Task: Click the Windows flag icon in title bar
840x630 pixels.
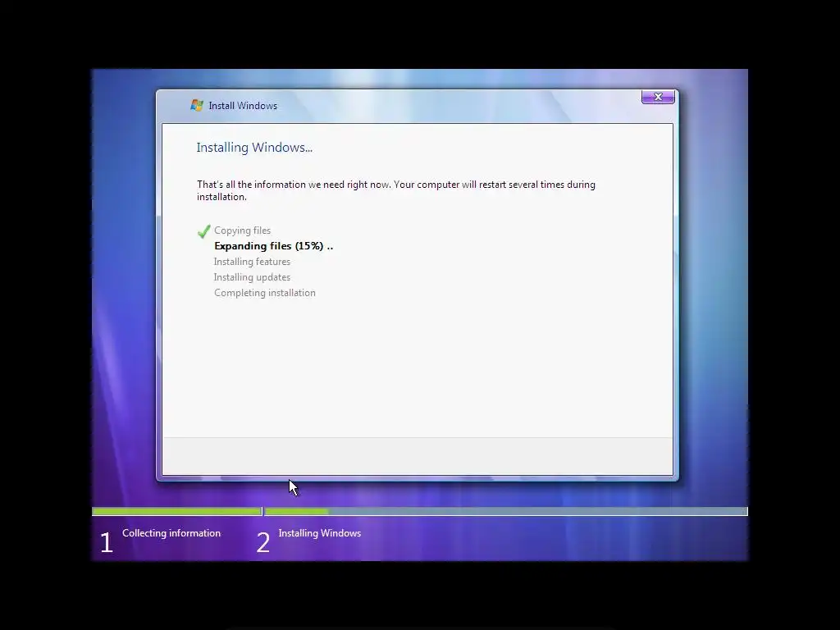Action: click(197, 105)
